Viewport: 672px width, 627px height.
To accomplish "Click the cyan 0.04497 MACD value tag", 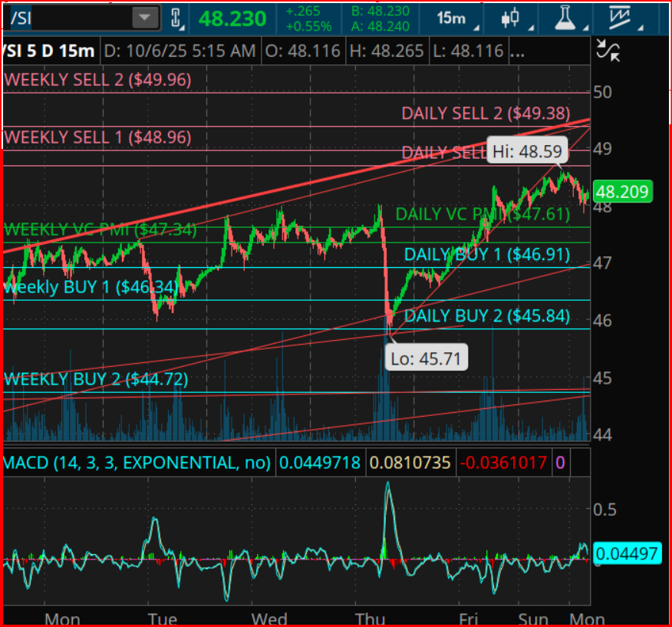I will (x=627, y=553).
